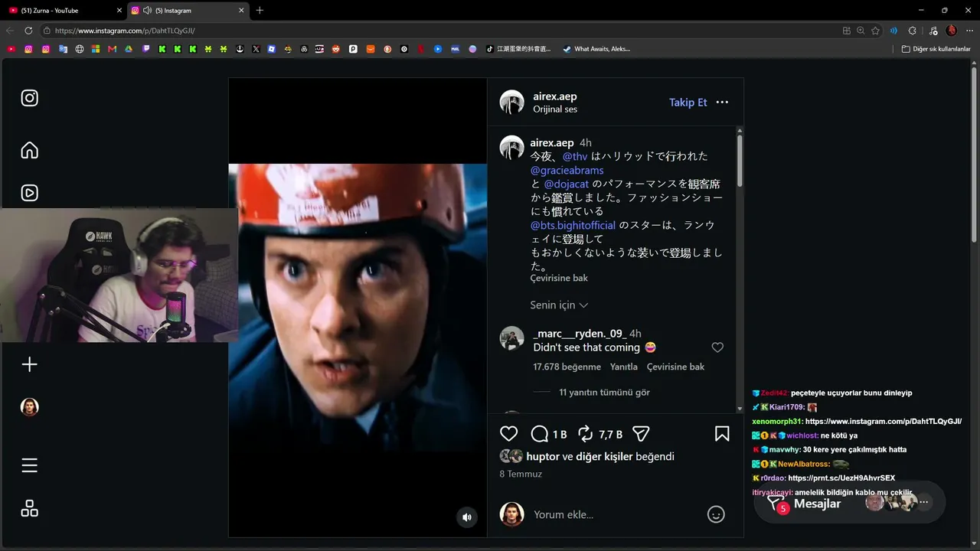The width and height of the screenshot is (980, 551).
Task: Expand the Senin için comment sort dropdown
Action: tap(560, 305)
